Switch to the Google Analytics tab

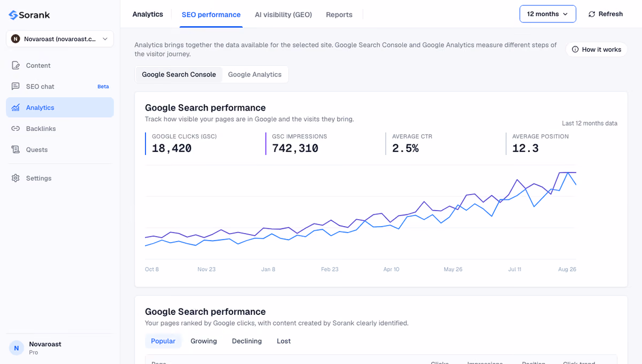(x=255, y=74)
